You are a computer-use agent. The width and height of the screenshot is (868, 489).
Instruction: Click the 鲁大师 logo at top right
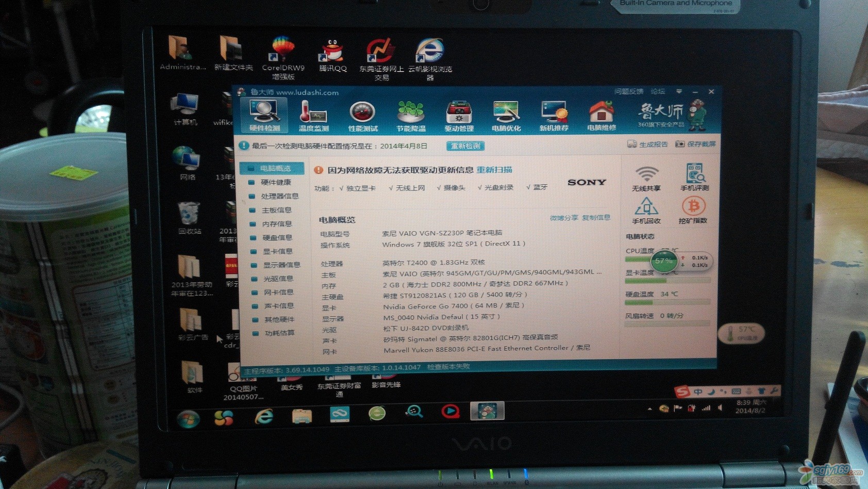tap(671, 115)
